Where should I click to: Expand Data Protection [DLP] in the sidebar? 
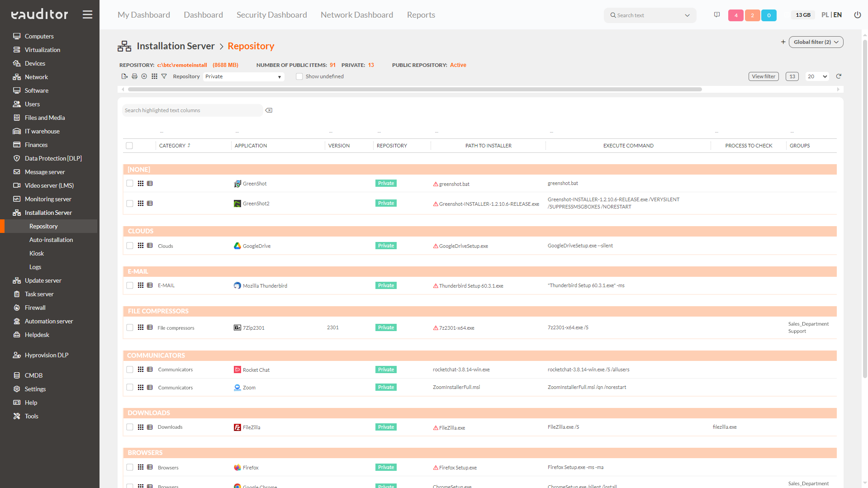point(53,158)
